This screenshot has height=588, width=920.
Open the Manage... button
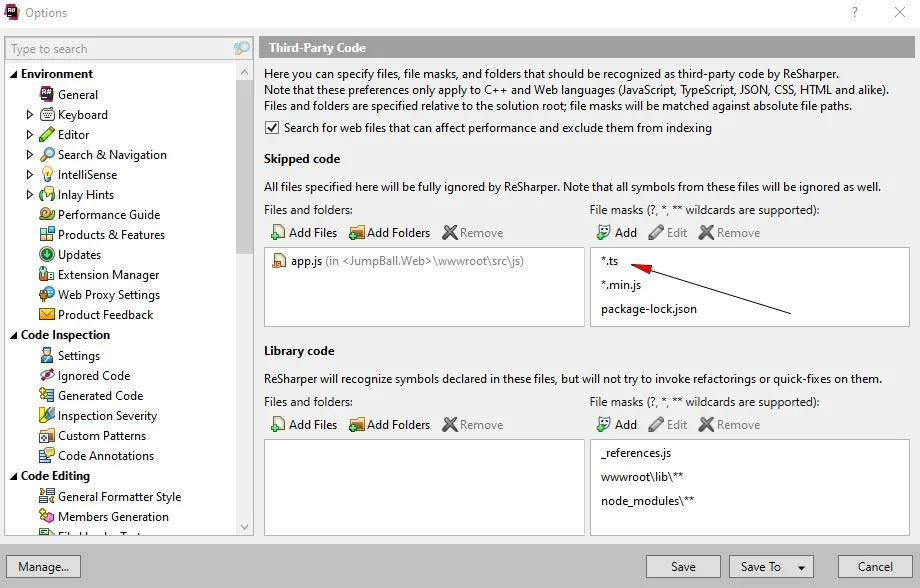[x=43, y=567]
